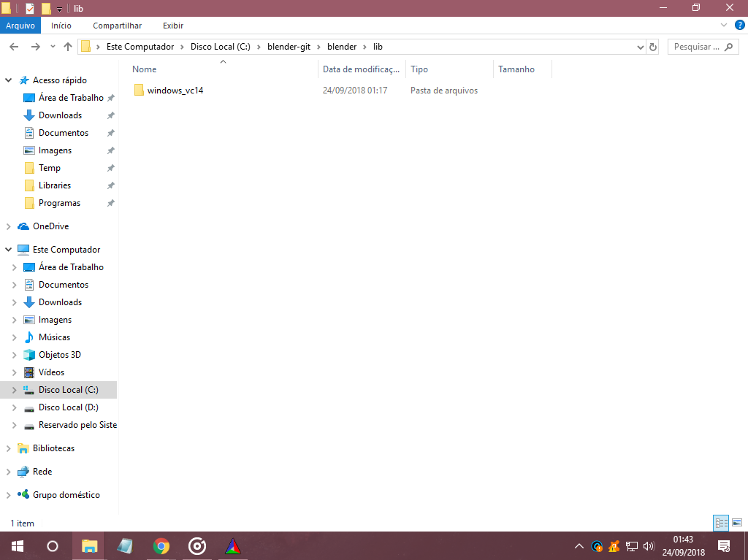Click File Explorer taskbar icon

pyautogui.click(x=90, y=546)
